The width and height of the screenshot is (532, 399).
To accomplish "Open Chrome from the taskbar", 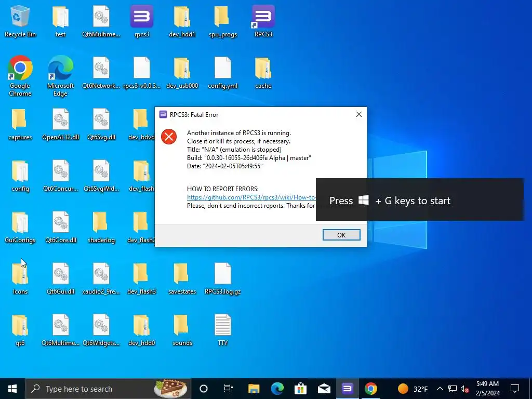I will (x=371, y=389).
